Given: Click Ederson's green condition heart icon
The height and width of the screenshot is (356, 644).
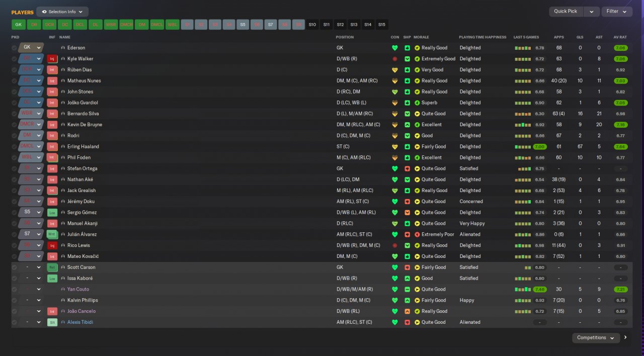Looking at the screenshot, I should (x=395, y=48).
